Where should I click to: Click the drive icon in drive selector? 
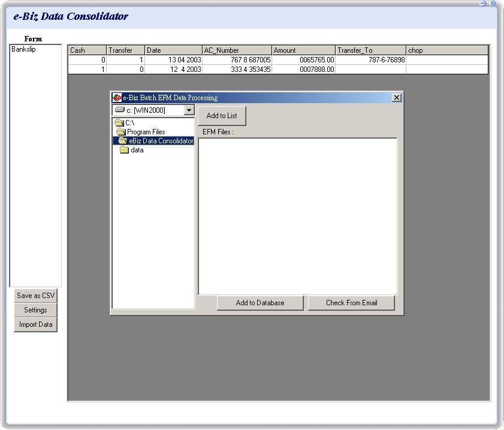(x=119, y=110)
